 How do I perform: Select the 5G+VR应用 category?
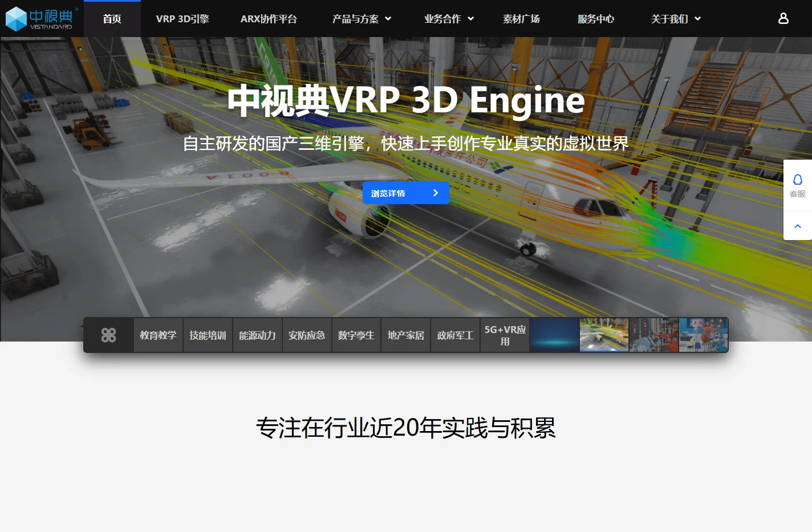point(505,335)
